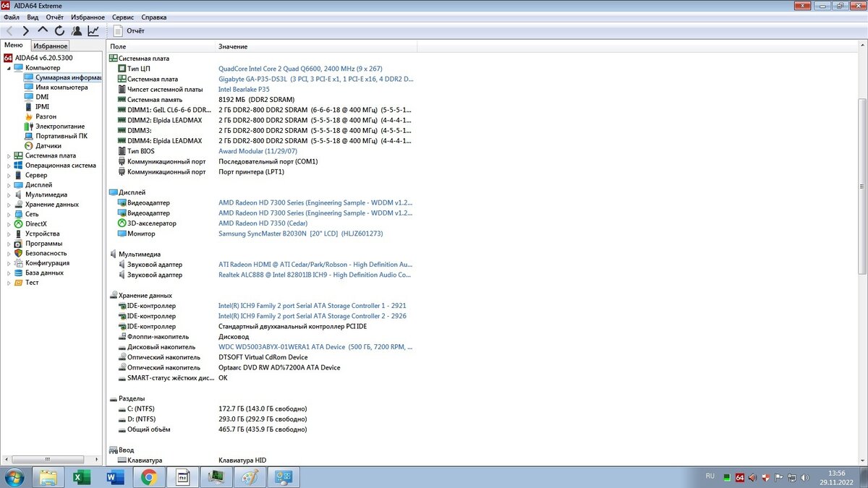868x488 pixels.
Task: Click the База данных tree icon
Action: pyautogui.click(x=19, y=273)
